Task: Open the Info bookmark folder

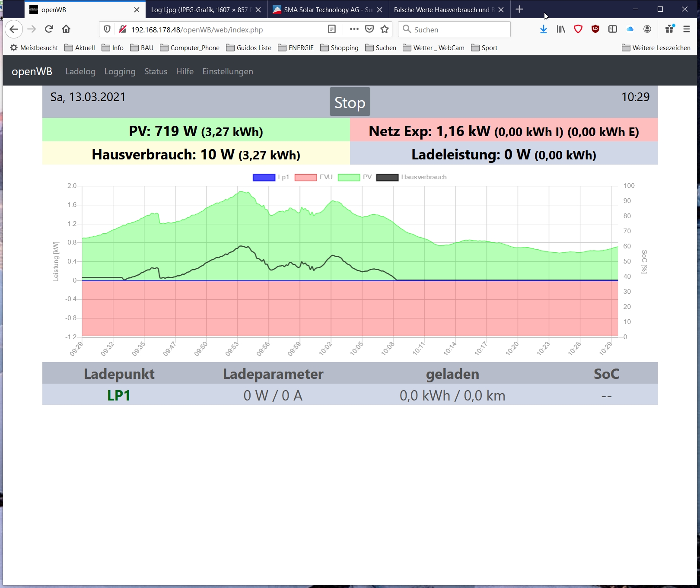Action: [x=113, y=48]
